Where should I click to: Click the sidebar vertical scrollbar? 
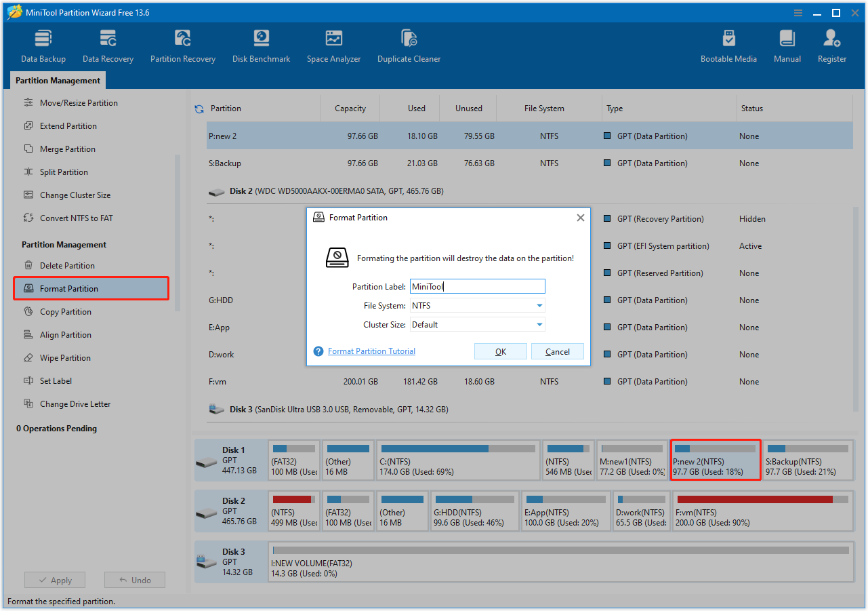coord(178,233)
